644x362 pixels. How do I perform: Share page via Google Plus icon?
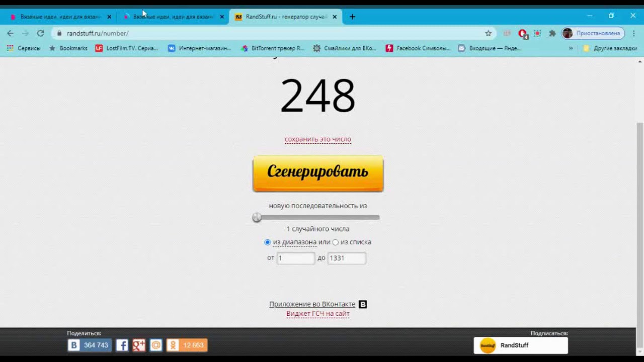click(x=139, y=345)
